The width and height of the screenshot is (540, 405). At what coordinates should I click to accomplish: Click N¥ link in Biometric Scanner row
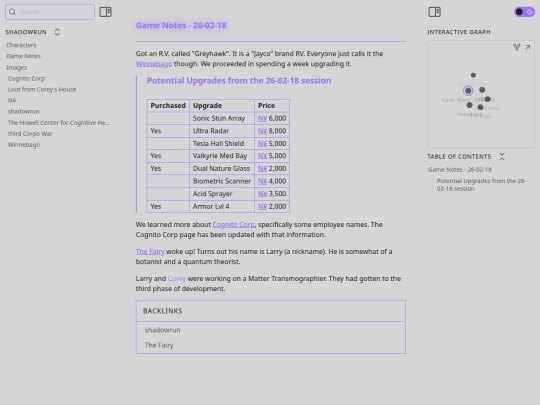pyautogui.click(x=262, y=181)
